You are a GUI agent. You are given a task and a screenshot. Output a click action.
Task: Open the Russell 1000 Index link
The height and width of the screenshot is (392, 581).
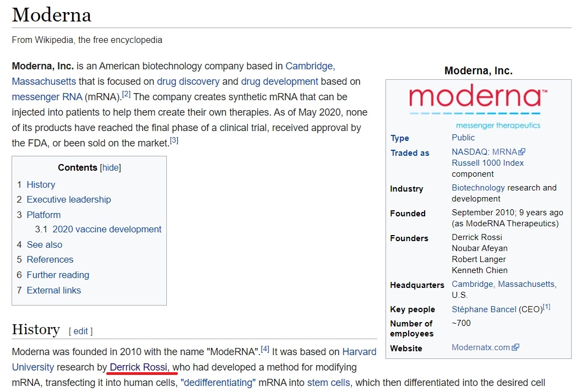pyautogui.click(x=487, y=163)
